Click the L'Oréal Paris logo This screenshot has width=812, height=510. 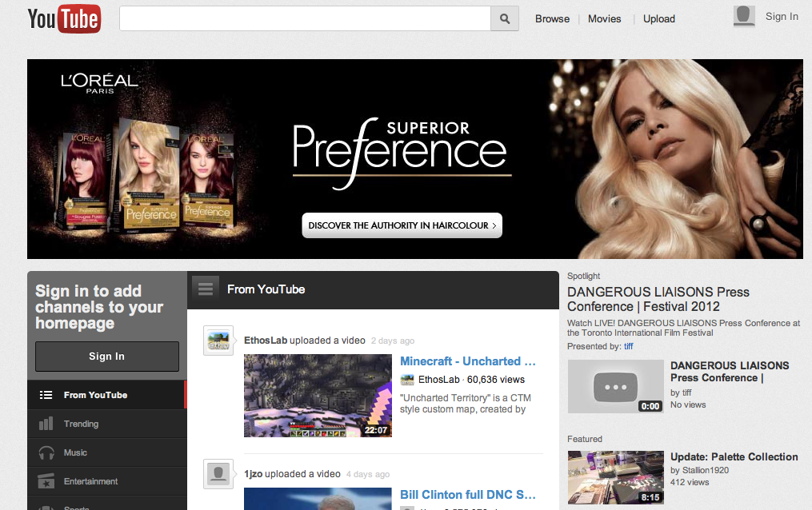click(99, 83)
